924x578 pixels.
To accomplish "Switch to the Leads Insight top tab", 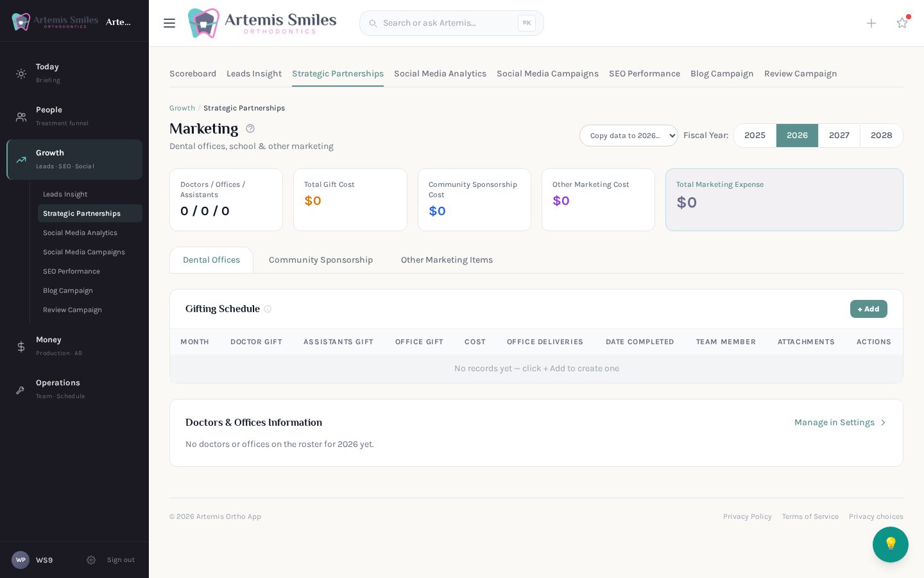I will point(254,74).
